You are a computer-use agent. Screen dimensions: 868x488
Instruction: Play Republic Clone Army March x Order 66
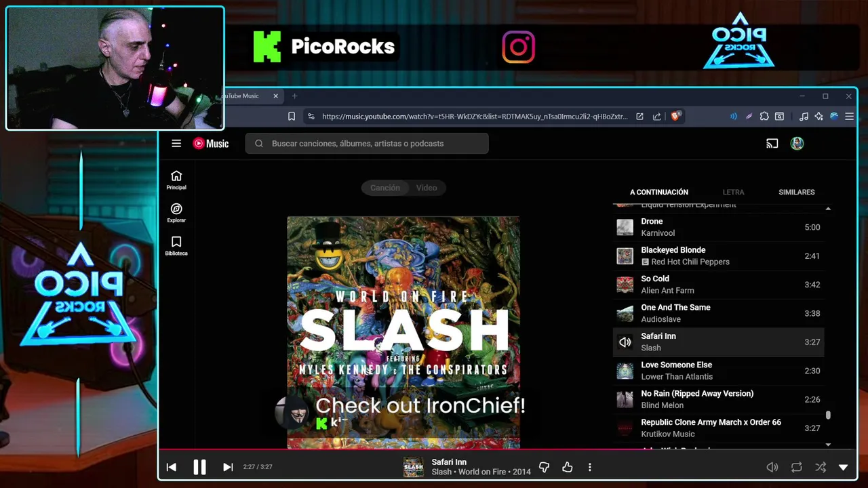[x=718, y=428]
